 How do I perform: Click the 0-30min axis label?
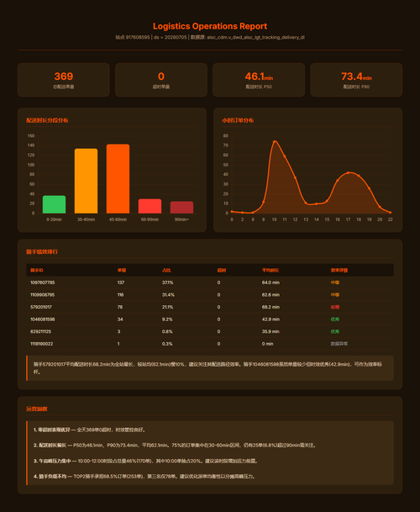point(54,219)
